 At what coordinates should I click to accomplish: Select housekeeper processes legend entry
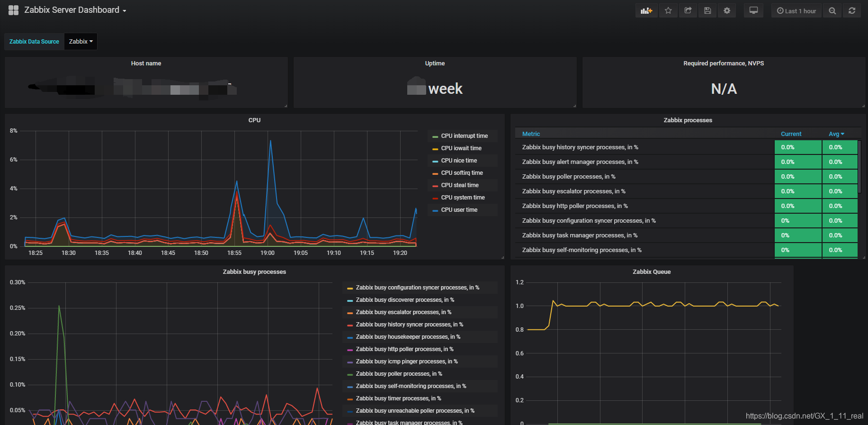[408, 337]
